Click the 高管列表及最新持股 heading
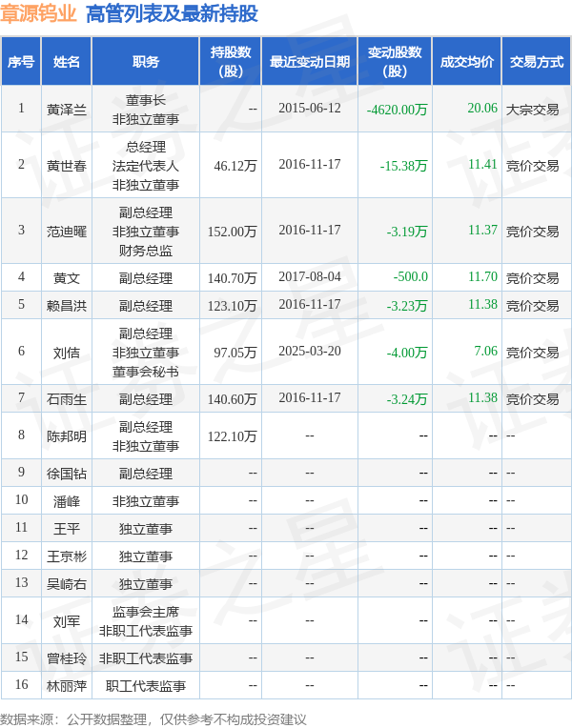The width and height of the screenshot is (572, 728). click(x=172, y=14)
